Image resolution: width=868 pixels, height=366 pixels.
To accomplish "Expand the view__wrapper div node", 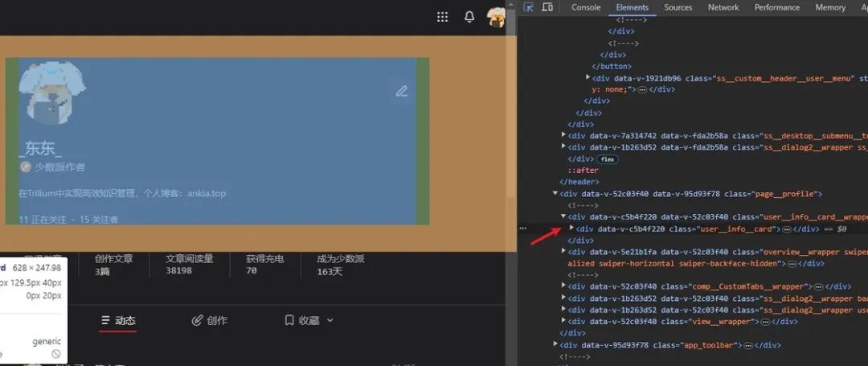I will click(563, 320).
